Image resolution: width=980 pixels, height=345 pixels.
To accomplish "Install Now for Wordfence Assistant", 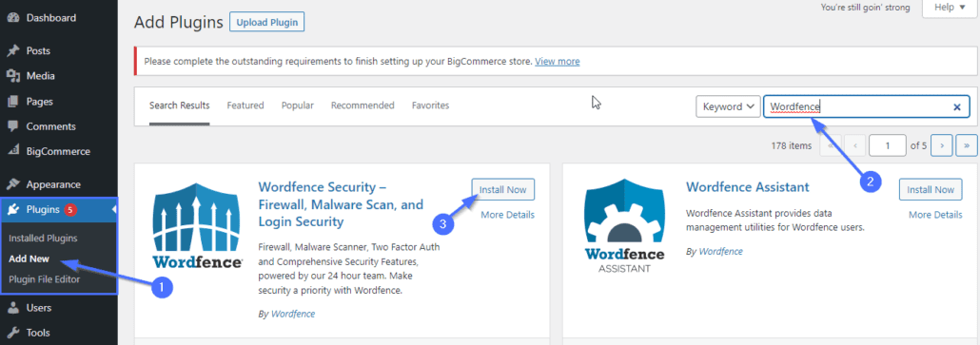I will click(931, 189).
